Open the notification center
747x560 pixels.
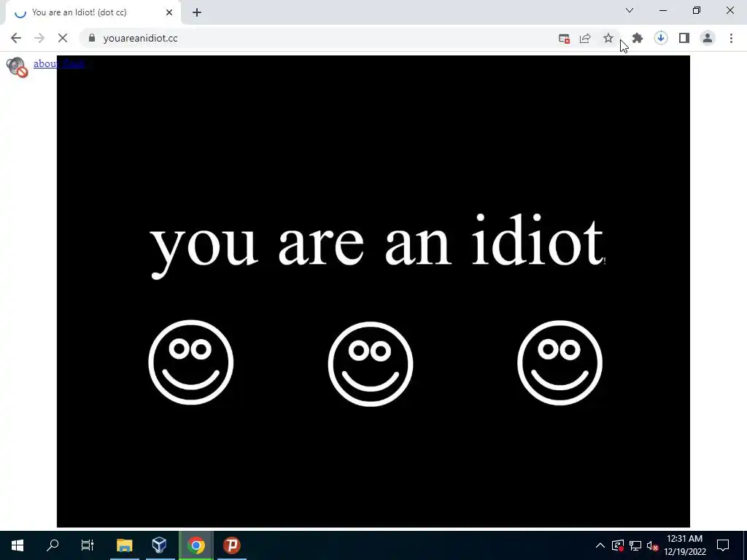point(723,545)
